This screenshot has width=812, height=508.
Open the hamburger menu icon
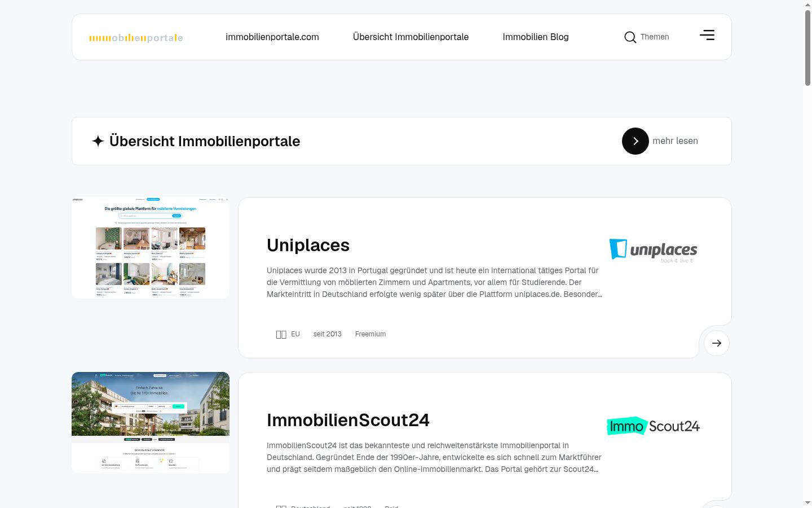[707, 35]
